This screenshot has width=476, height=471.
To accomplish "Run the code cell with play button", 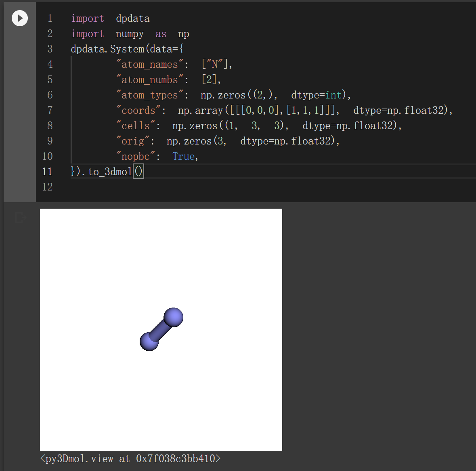I will pyautogui.click(x=20, y=18).
